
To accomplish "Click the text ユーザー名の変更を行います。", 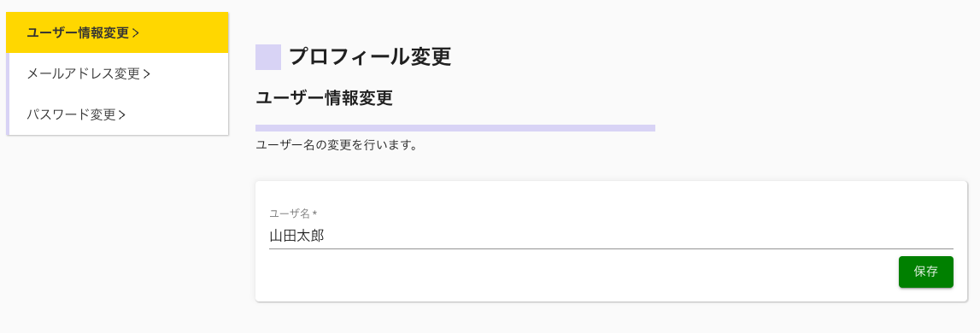I will [337, 146].
